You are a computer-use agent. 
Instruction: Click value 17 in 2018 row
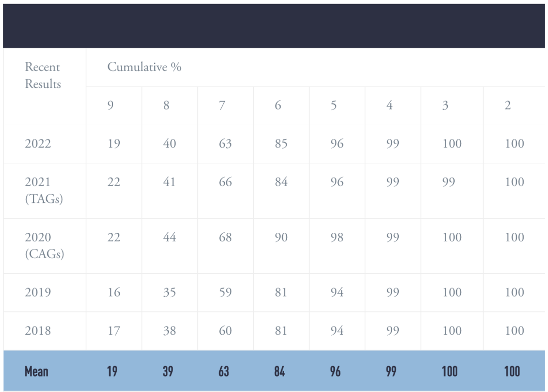[x=114, y=331]
